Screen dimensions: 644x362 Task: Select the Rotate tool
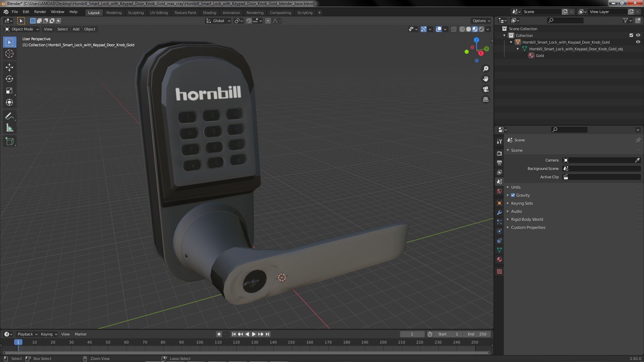tap(9, 79)
